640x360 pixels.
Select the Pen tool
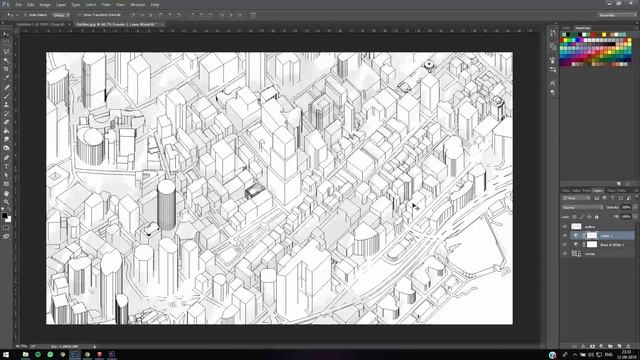6,157
